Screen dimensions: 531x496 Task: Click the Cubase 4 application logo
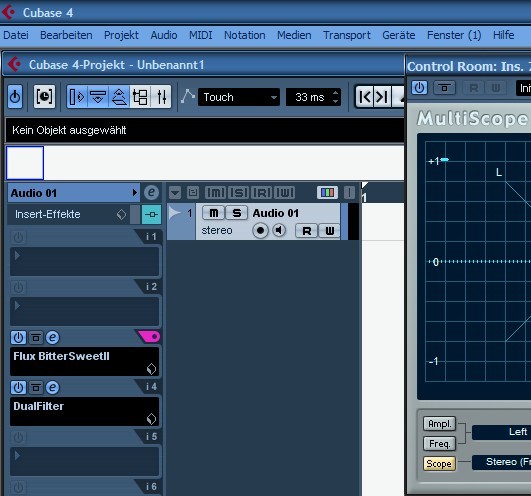(x=8, y=12)
